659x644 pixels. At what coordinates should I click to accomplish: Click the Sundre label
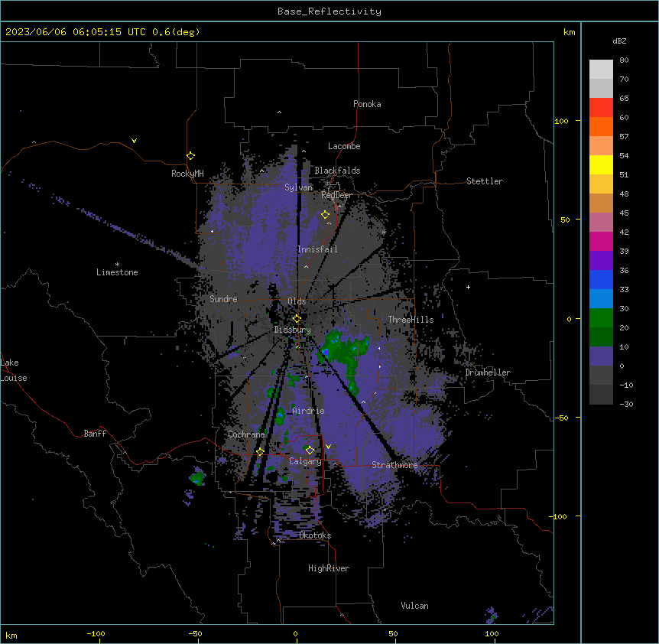pyautogui.click(x=223, y=299)
